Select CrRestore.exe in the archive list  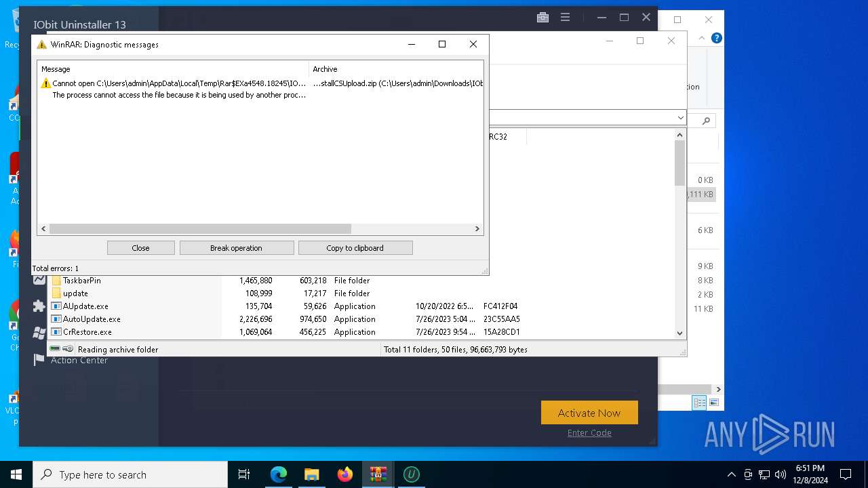tap(87, 332)
